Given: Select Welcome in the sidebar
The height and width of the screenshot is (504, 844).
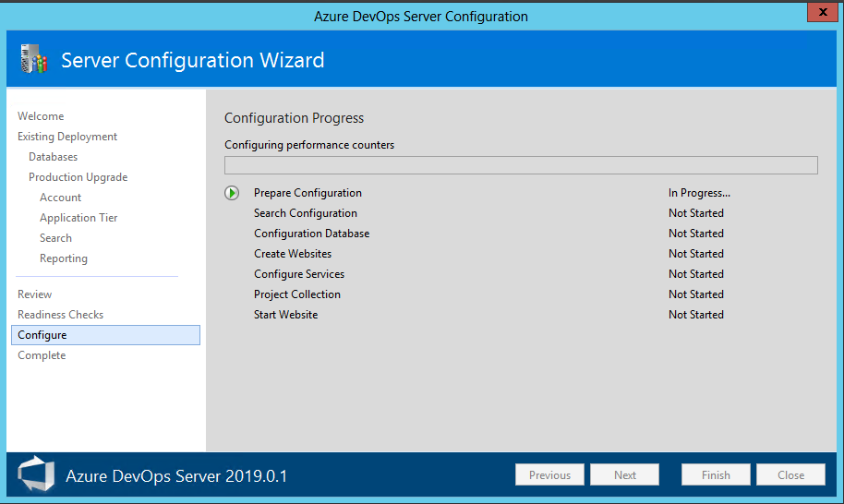Looking at the screenshot, I should coord(41,116).
